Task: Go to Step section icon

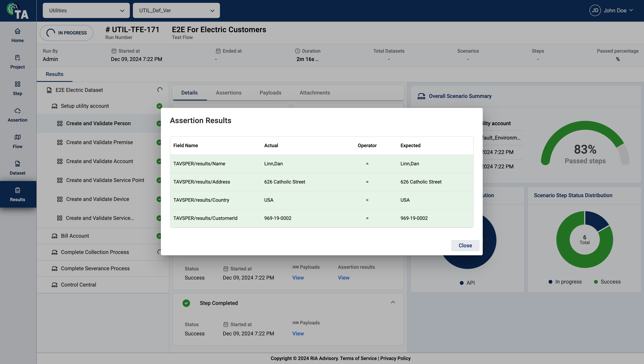Action: pyautogui.click(x=17, y=84)
